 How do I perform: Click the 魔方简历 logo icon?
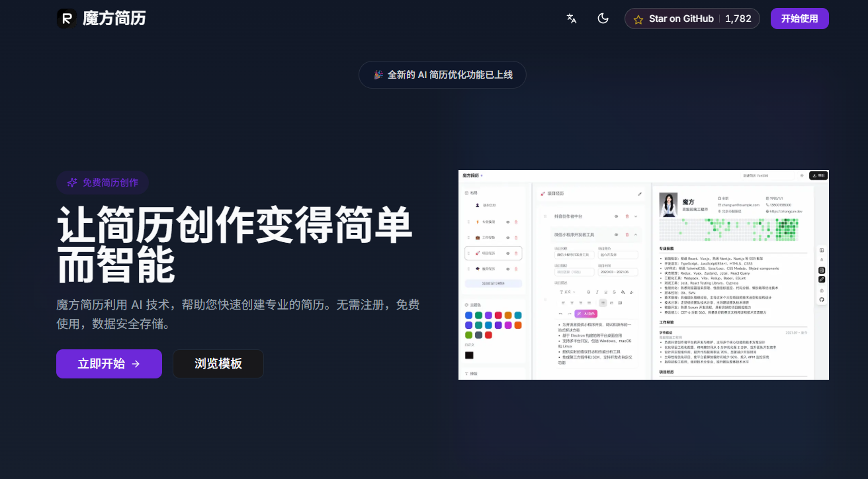tap(66, 19)
